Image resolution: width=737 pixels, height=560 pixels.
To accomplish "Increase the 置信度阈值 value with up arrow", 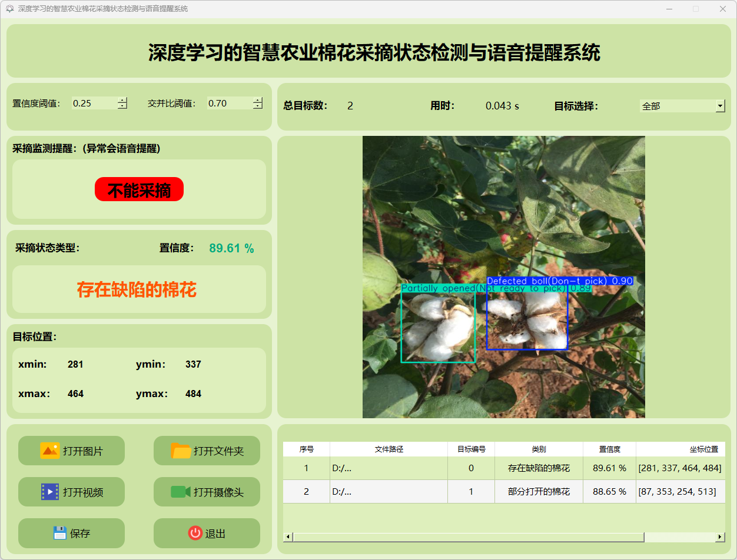I will [122, 100].
